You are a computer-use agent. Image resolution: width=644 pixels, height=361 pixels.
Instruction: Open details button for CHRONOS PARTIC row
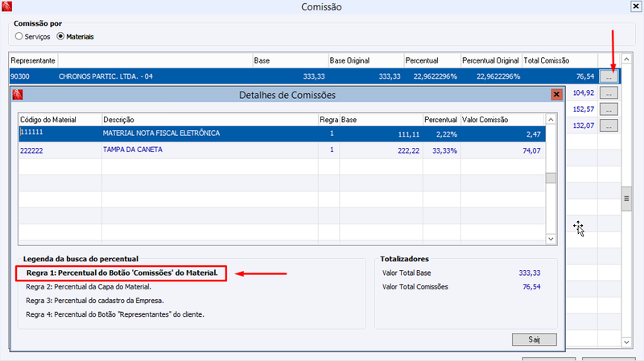[x=609, y=76]
